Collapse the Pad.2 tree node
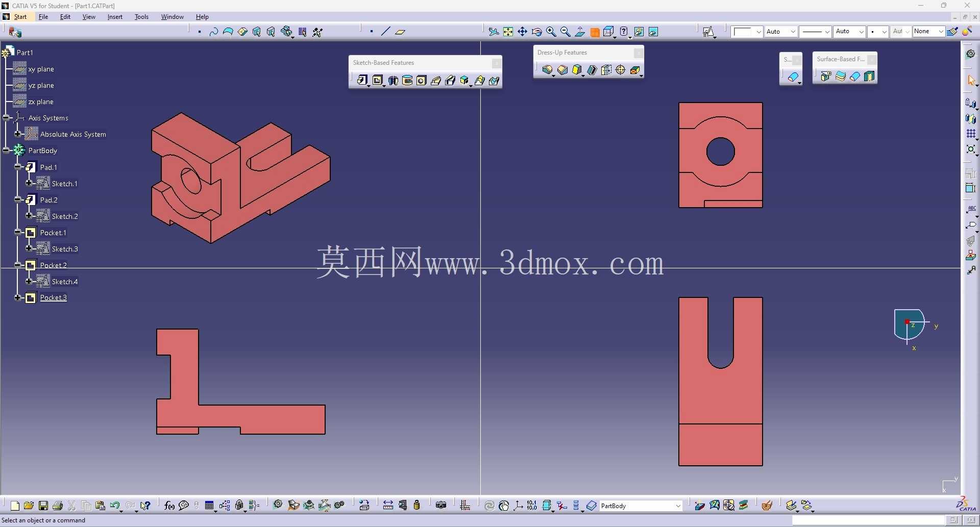980x527 pixels. [18, 199]
